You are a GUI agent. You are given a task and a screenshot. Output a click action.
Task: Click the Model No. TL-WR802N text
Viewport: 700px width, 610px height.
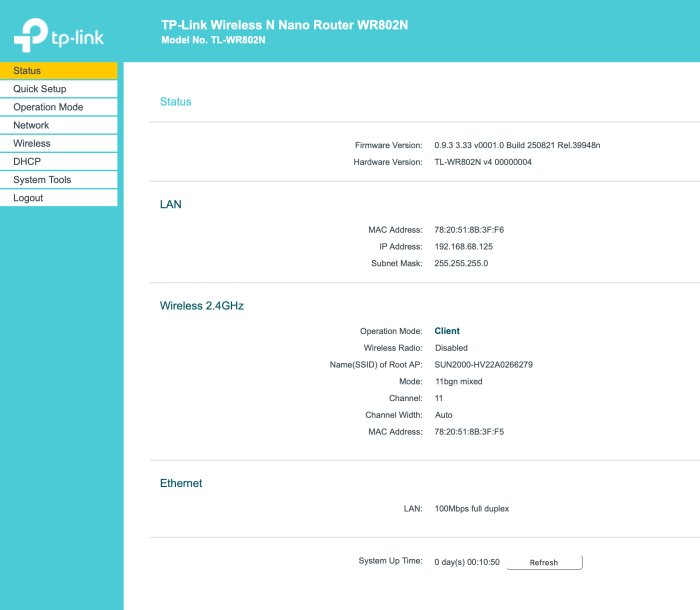coord(213,40)
